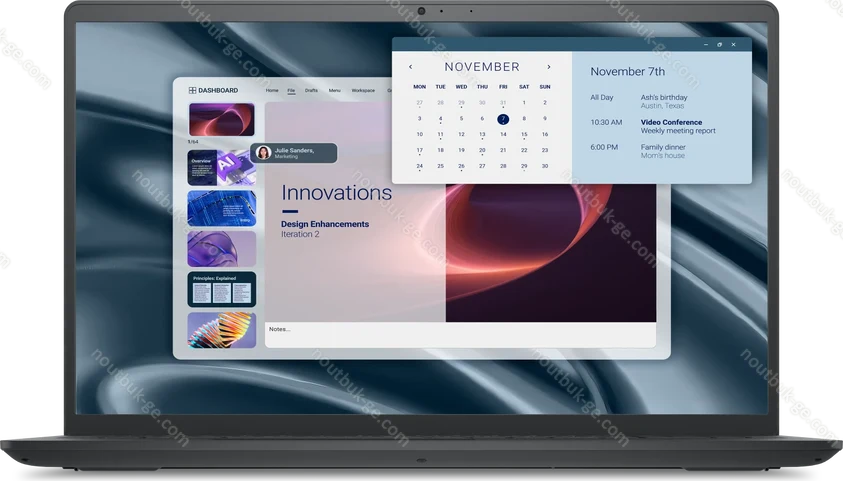Screen dimensions: 843x481
Task: Select November 7 highlighted date
Action: pyautogui.click(x=503, y=119)
